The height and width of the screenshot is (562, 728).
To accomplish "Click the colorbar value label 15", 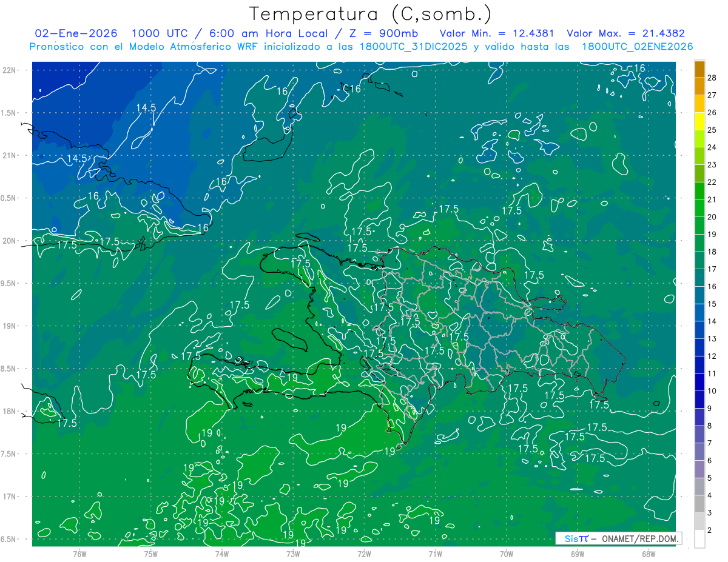I will point(712,304).
